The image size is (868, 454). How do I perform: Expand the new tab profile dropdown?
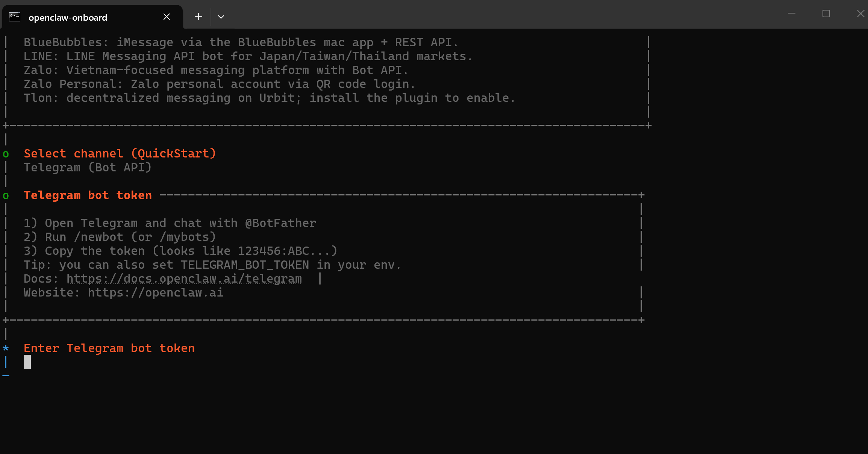click(221, 17)
